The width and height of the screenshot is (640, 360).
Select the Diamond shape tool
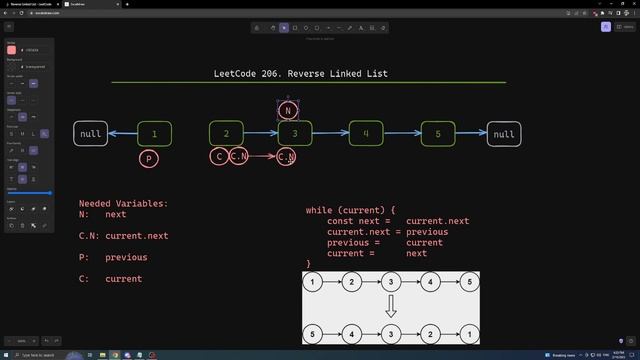click(306, 28)
